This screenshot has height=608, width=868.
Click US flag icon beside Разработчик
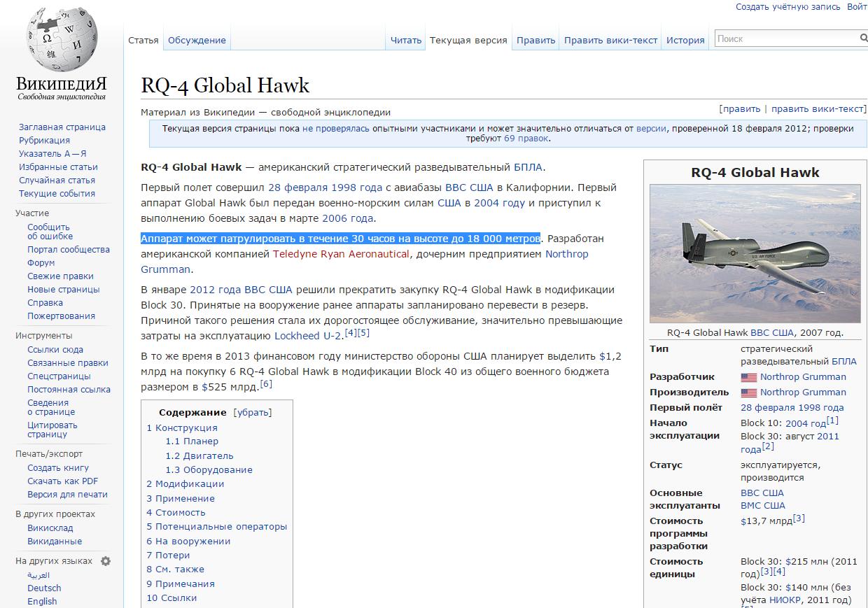[748, 377]
